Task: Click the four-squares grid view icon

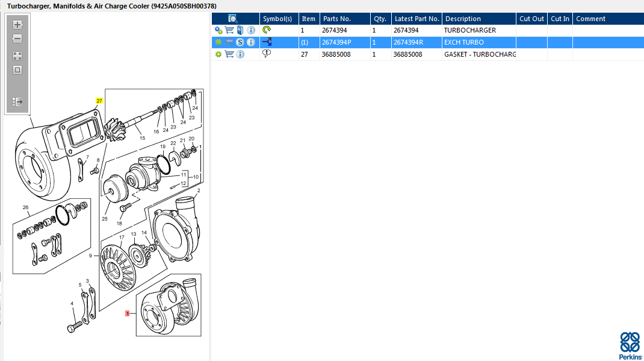Action: click(17, 56)
